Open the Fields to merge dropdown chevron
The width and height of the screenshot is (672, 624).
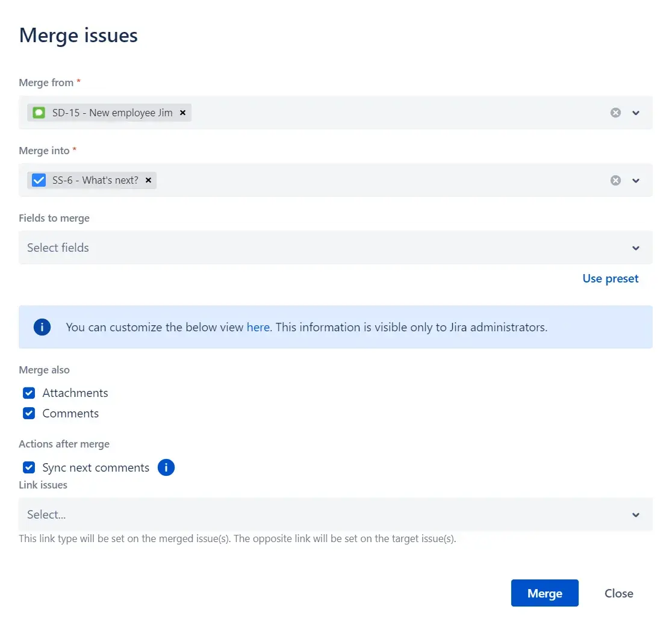pyautogui.click(x=636, y=248)
